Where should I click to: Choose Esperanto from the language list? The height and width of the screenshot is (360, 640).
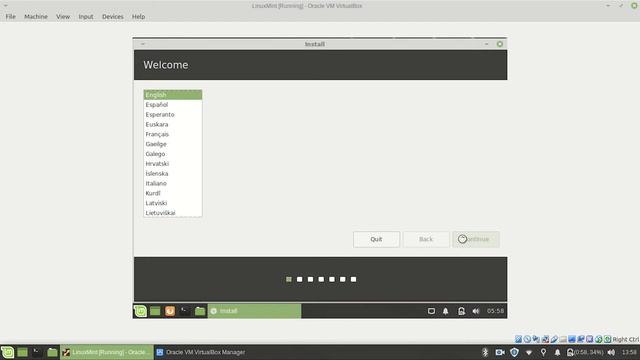point(173,114)
